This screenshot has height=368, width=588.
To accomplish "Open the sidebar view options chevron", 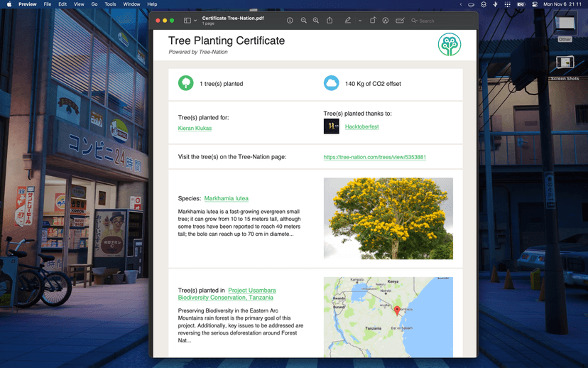I will coord(195,21).
